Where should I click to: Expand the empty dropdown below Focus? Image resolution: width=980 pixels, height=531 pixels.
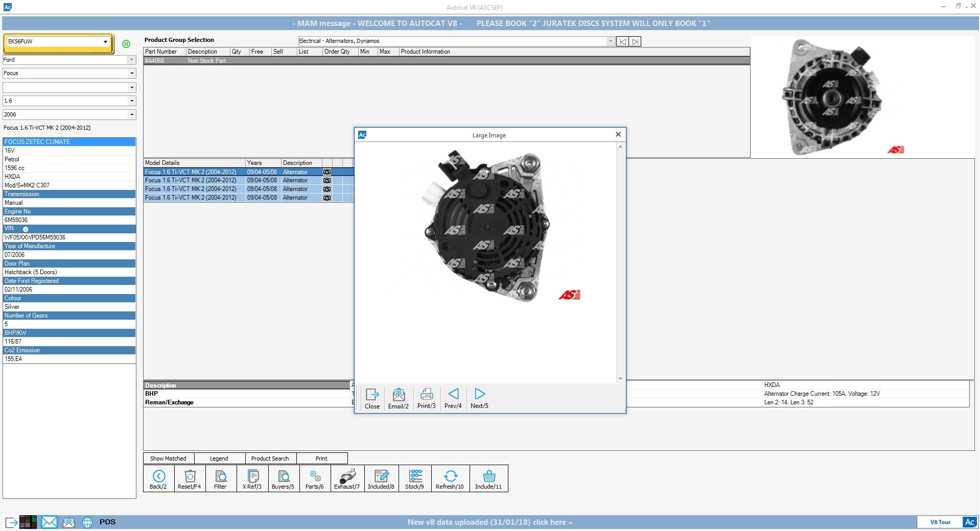(131, 87)
